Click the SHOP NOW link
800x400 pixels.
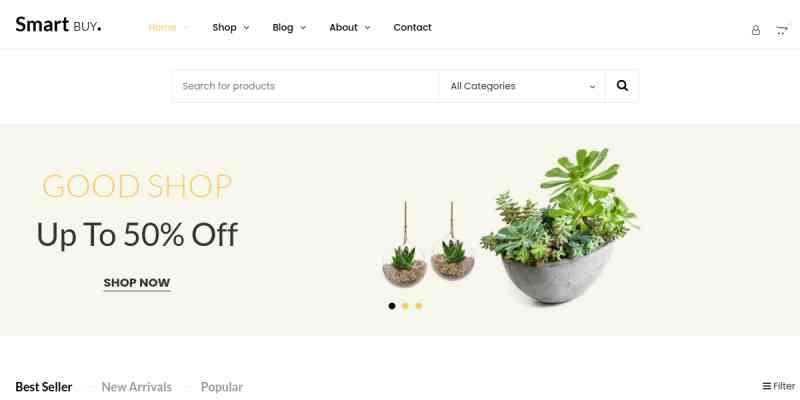pos(137,283)
